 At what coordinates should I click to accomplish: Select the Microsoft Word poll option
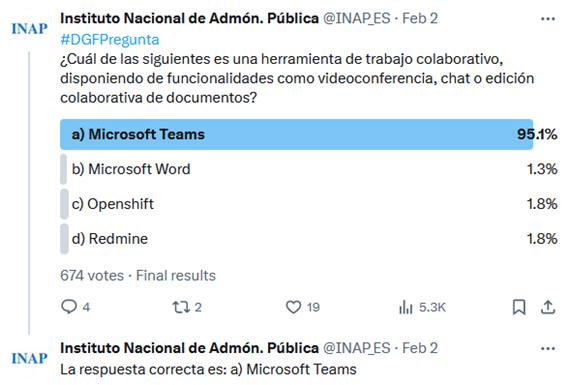[309, 169]
